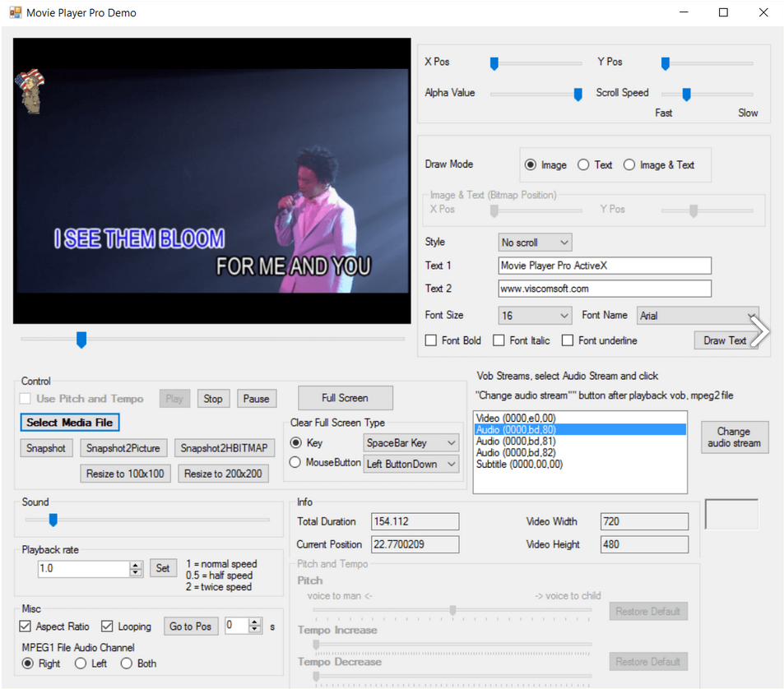Click the Video Width field

[x=644, y=521]
